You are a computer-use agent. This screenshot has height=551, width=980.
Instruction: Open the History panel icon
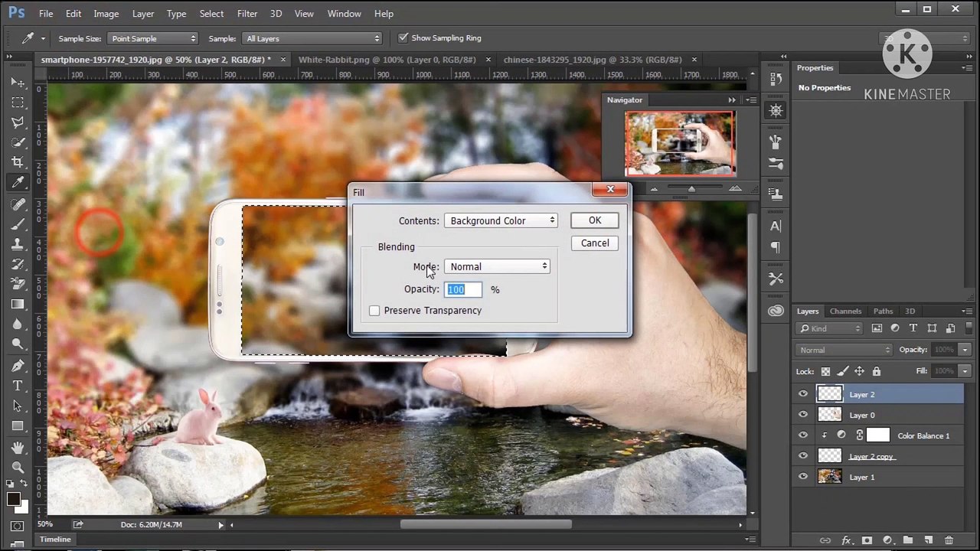click(x=776, y=79)
